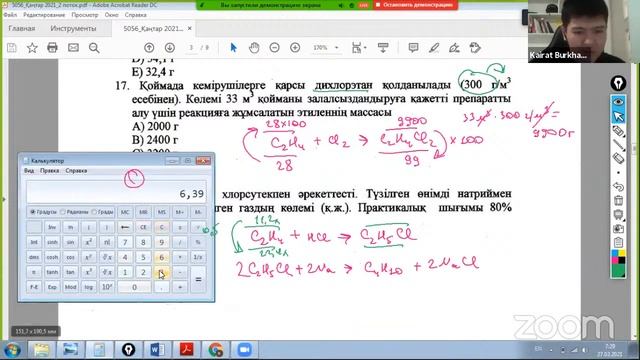Save the PDF with the floppy disk icon
The height and width of the screenshot is (360, 640).
tap(12, 48)
